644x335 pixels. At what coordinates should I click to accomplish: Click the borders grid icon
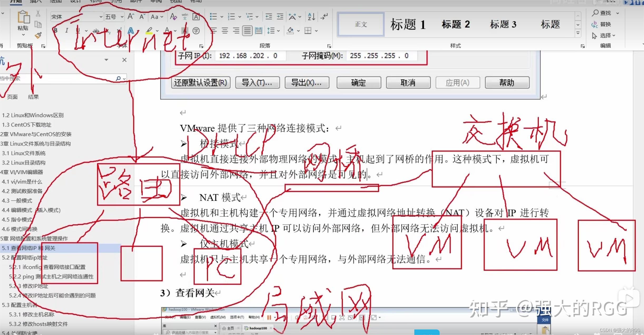coord(308,31)
